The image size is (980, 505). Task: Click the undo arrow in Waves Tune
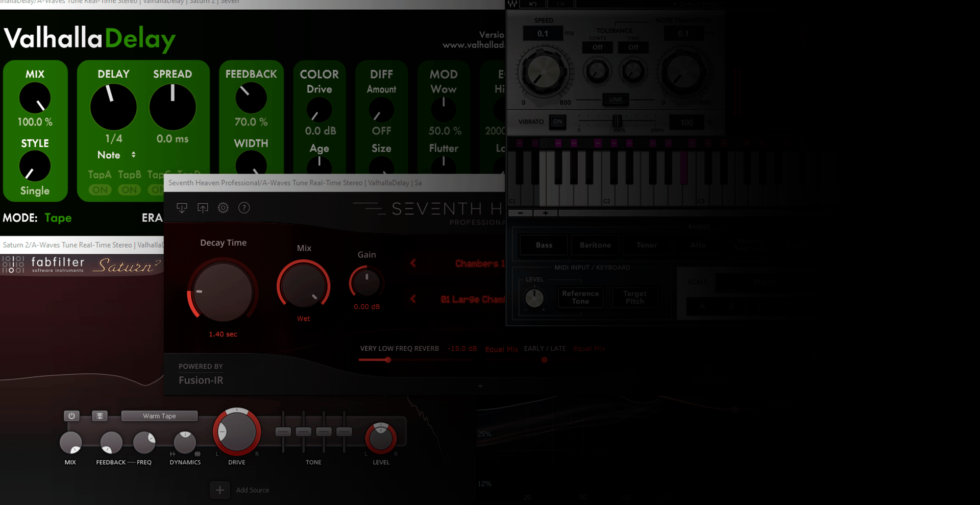[532, 4]
